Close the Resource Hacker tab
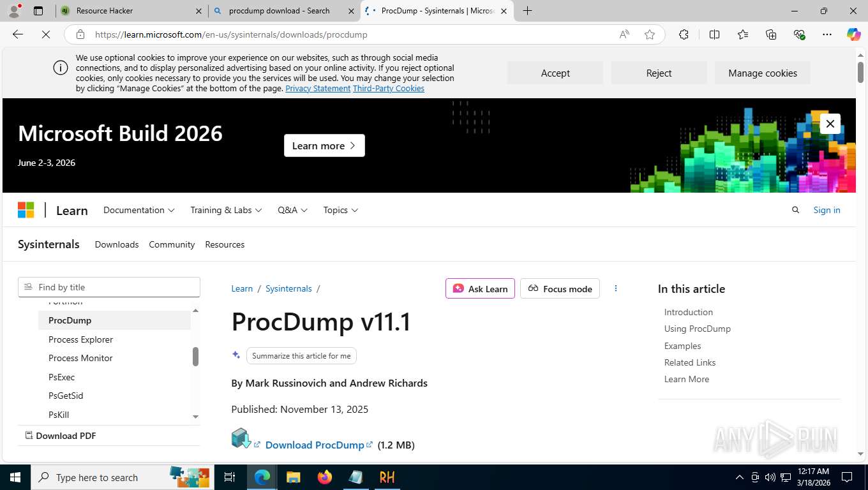The width and height of the screenshot is (868, 490). (x=198, y=11)
